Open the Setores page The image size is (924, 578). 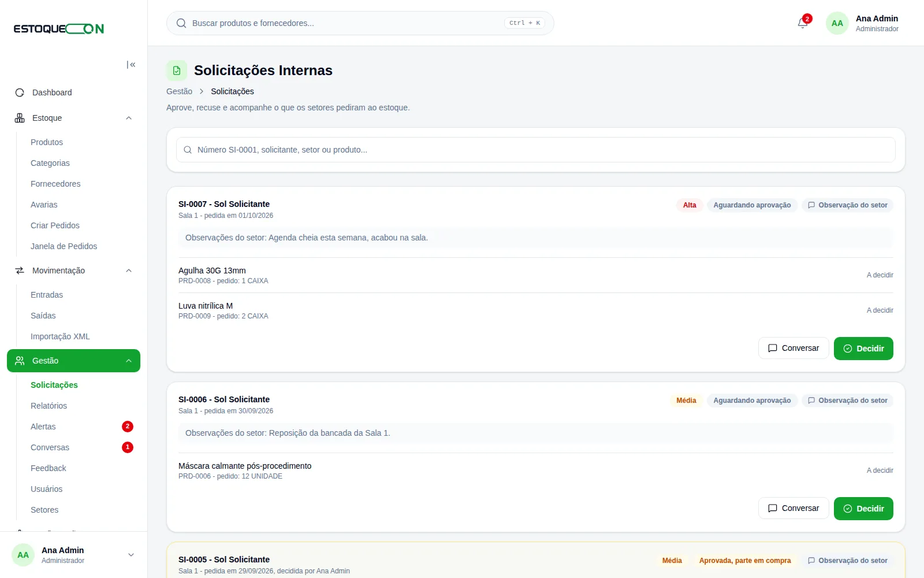(44, 510)
